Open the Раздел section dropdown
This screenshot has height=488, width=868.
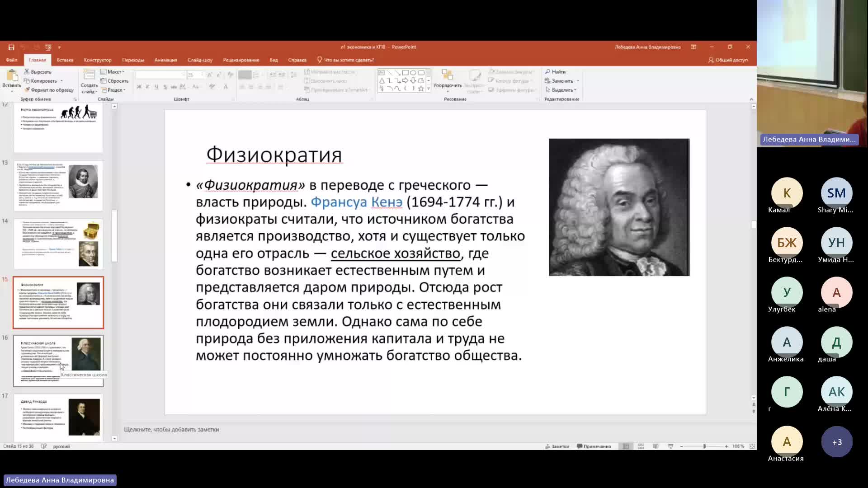113,90
